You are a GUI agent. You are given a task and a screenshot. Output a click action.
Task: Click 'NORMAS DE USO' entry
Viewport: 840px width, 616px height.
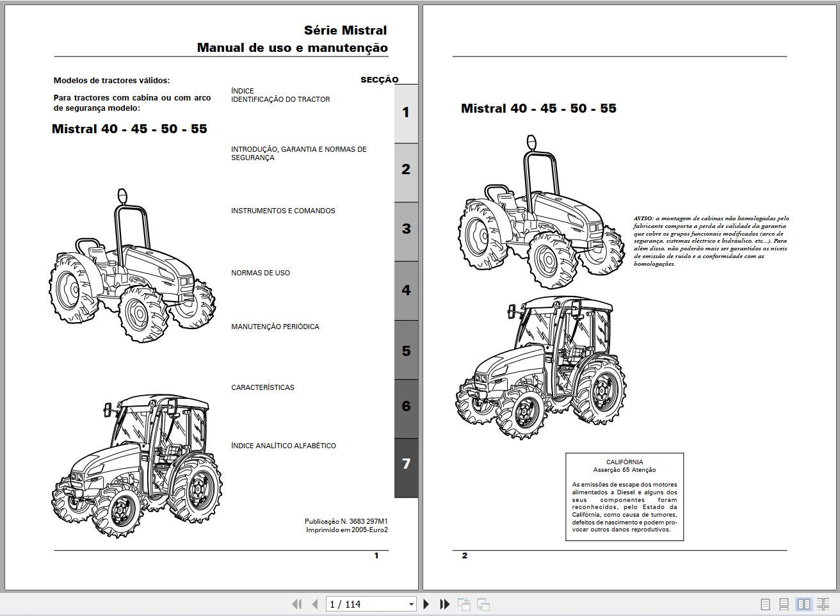(x=261, y=273)
